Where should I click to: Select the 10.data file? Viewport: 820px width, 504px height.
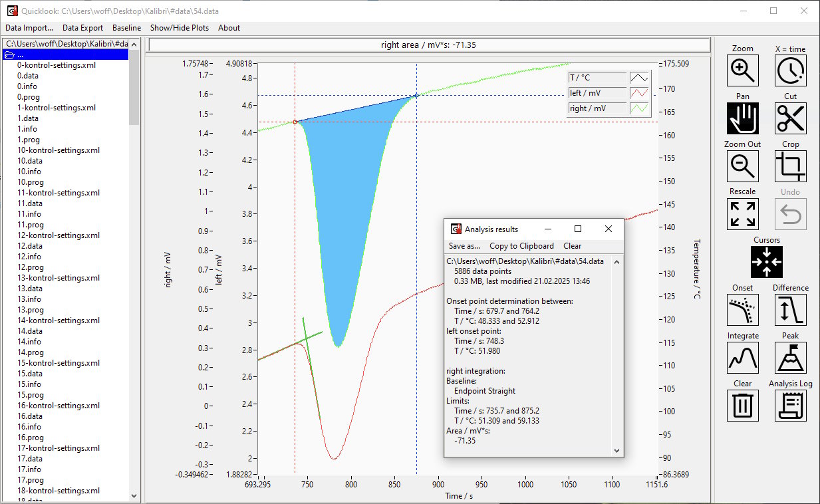(30, 161)
